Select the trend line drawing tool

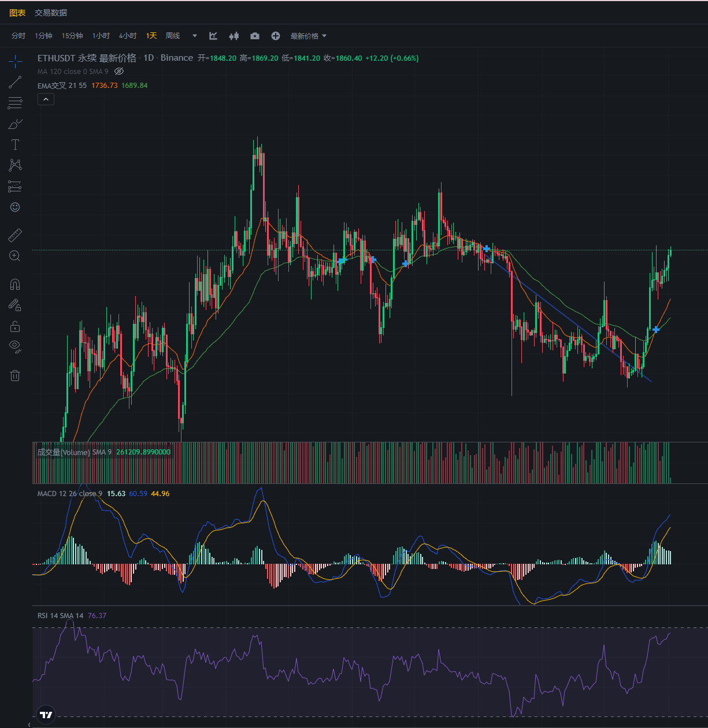pyautogui.click(x=15, y=82)
